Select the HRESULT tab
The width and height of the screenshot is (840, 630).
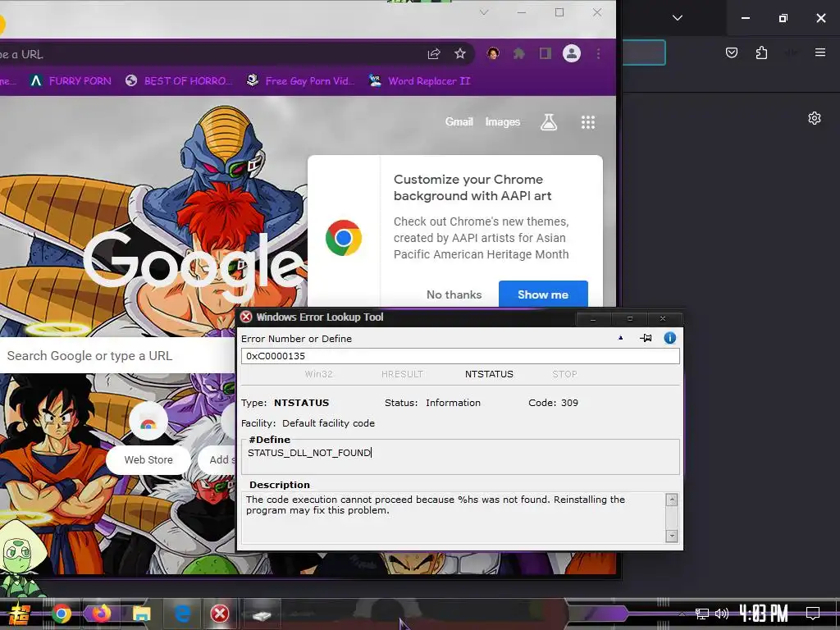click(402, 374)
